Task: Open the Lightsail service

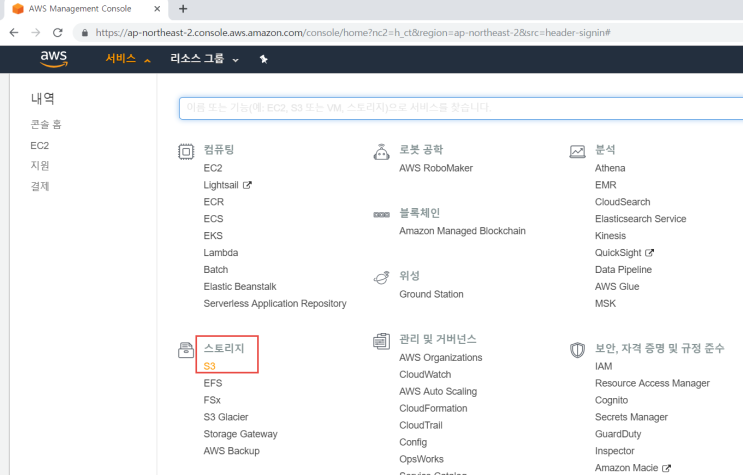Action: pyautogui.click(x=221, y=185)
